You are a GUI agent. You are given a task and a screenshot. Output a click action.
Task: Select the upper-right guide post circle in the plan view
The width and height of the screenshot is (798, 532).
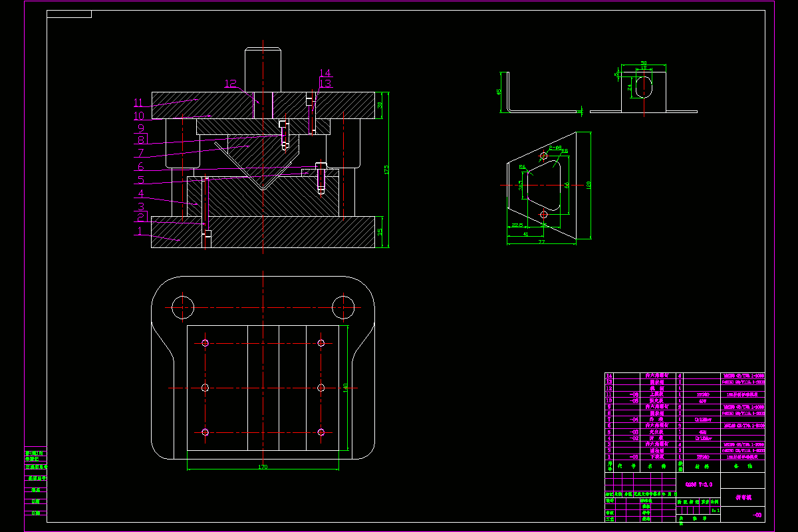[x=342, y=307]
